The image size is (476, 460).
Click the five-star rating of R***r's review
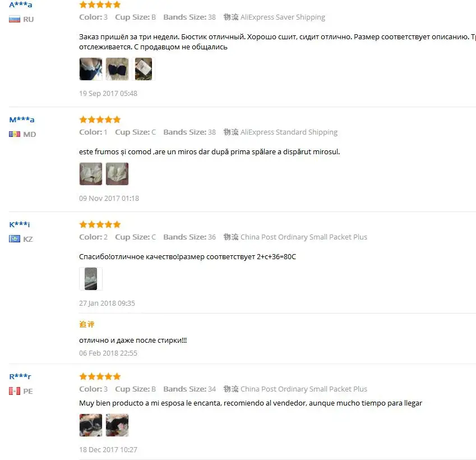[x=100, y=376]
